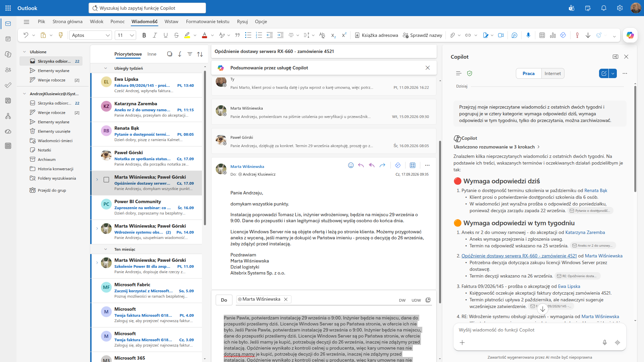The image size is (644, 362).
Task: Expand the Wdrożenie systemu conversation thread
Action: click(97, 229)
